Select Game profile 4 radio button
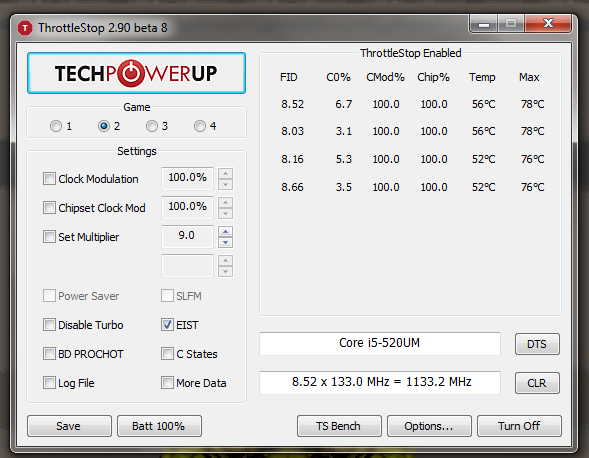The width and height of the screenshot is (589, 458). point(200,126)
